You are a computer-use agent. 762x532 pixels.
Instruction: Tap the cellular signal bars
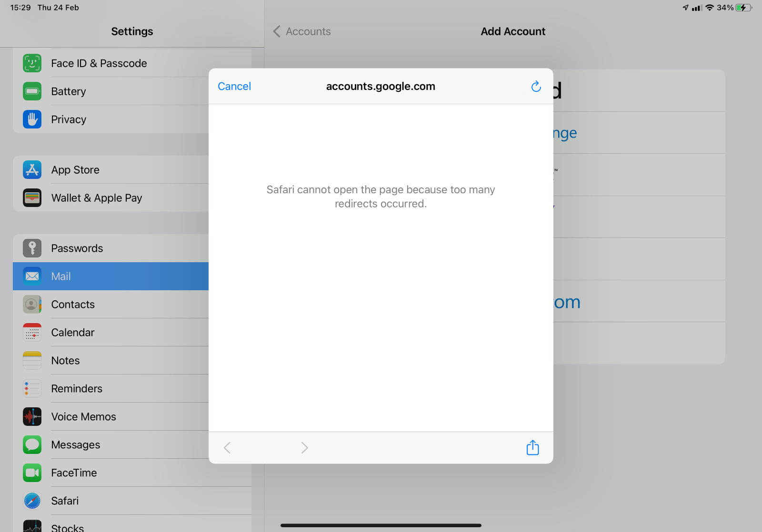[697, 8]
